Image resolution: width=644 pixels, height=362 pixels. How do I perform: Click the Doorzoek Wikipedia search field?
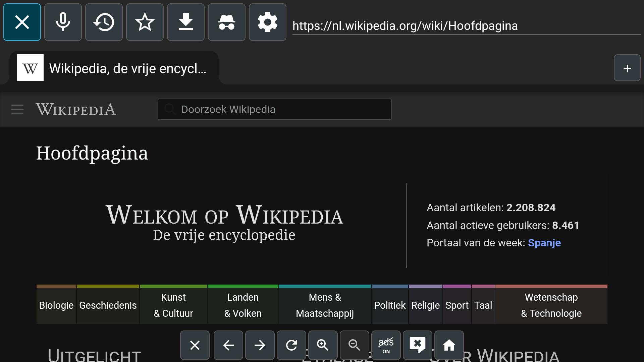pos(275,109)
